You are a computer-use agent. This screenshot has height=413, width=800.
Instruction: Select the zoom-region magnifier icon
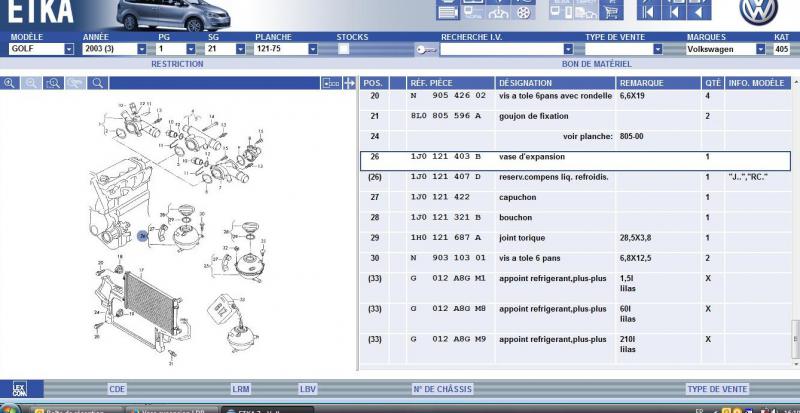pyautogui.click(x=53, y=83)
